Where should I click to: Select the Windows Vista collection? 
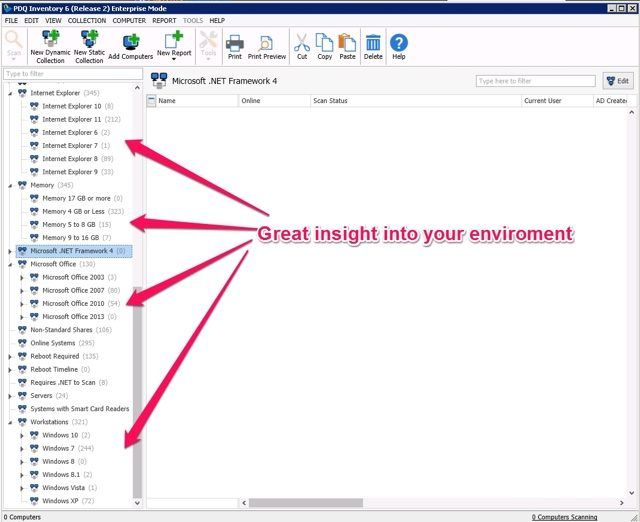63,488
